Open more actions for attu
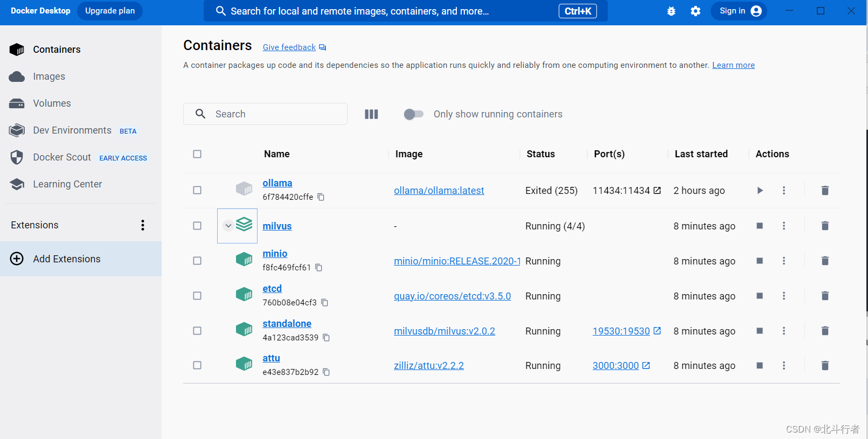The height and width of the screenshot is (439, 868). tap(784, 365)
